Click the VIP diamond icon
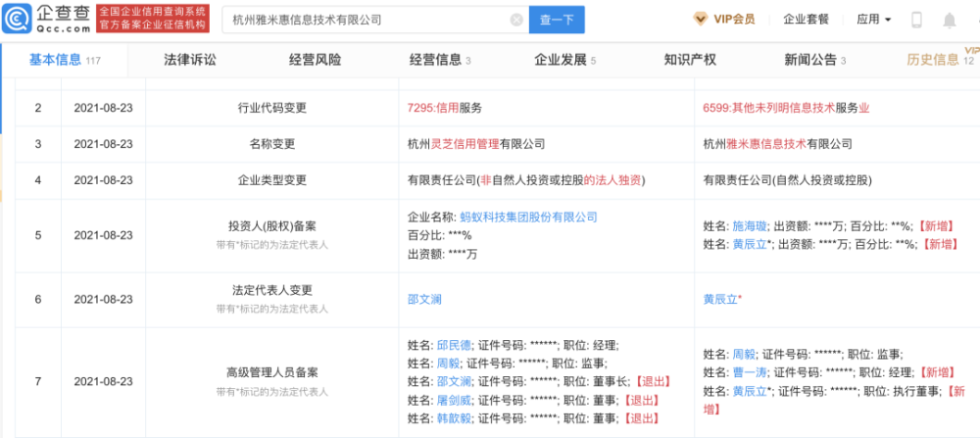 [x=700, y=19]
